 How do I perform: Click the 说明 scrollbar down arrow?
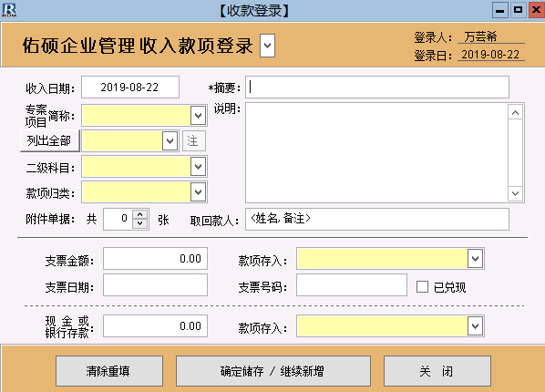(515, 193)
